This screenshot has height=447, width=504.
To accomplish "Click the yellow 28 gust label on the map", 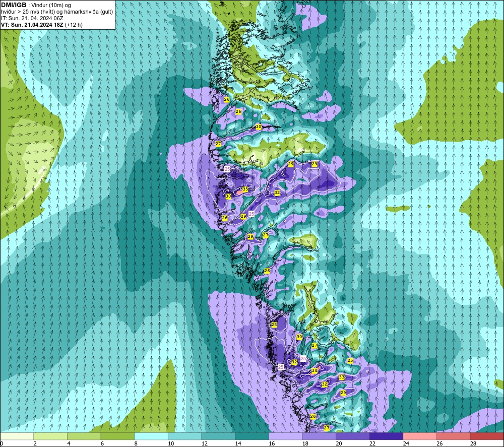I will (274, 325).
